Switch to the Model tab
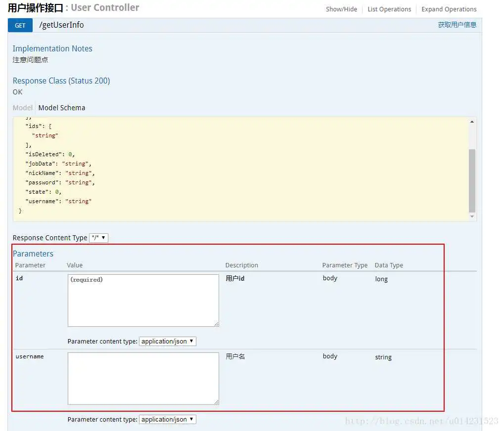 tap(22, 108)
